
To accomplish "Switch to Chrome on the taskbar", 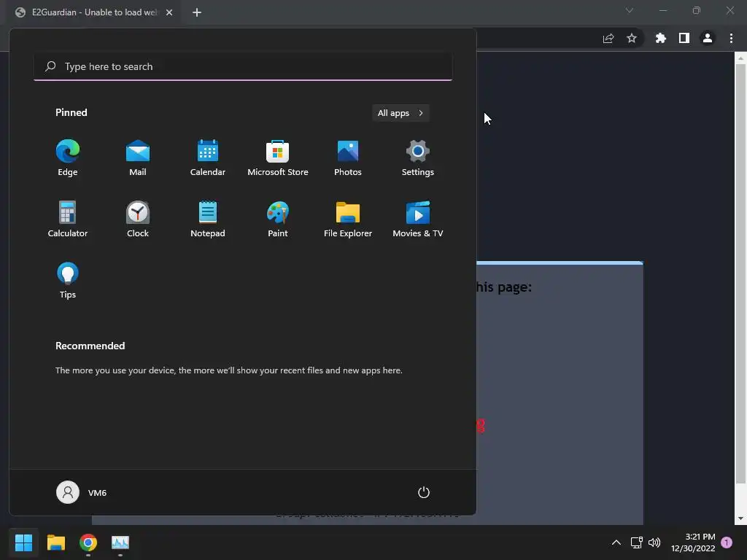I will (88, 542).
